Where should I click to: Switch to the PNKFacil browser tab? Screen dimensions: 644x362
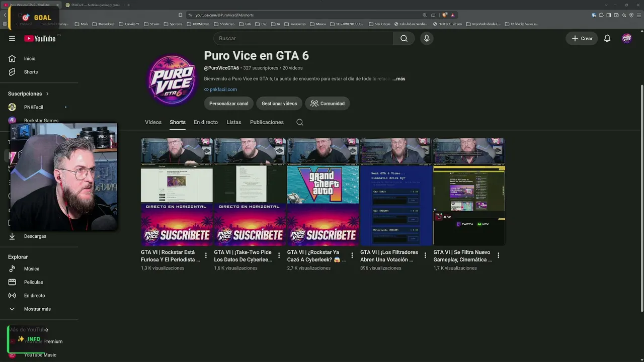tap(93, 5)
